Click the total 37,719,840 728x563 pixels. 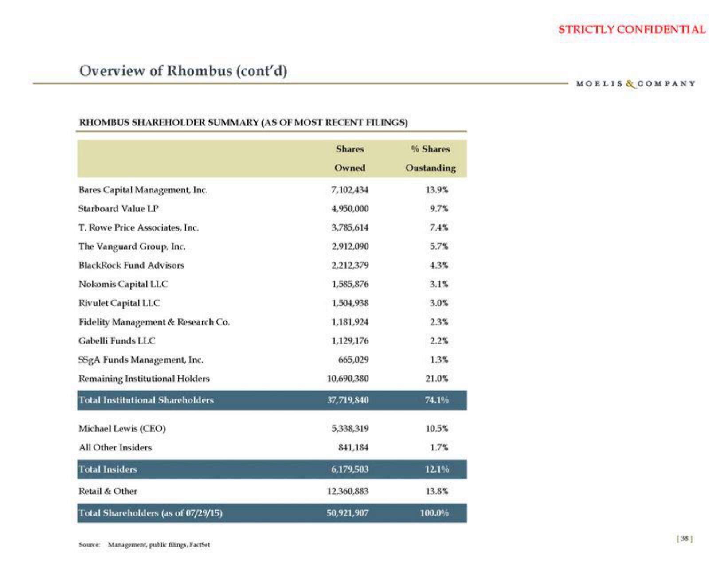point(348,400)
